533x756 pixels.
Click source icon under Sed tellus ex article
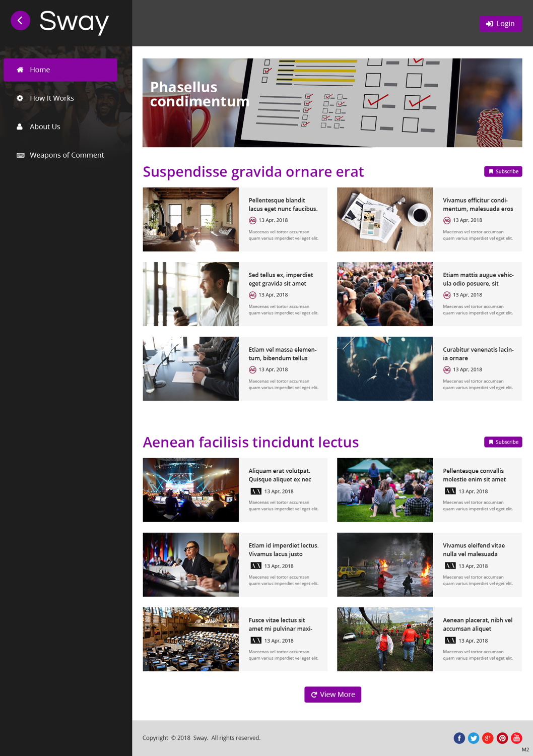pos(252,295)
